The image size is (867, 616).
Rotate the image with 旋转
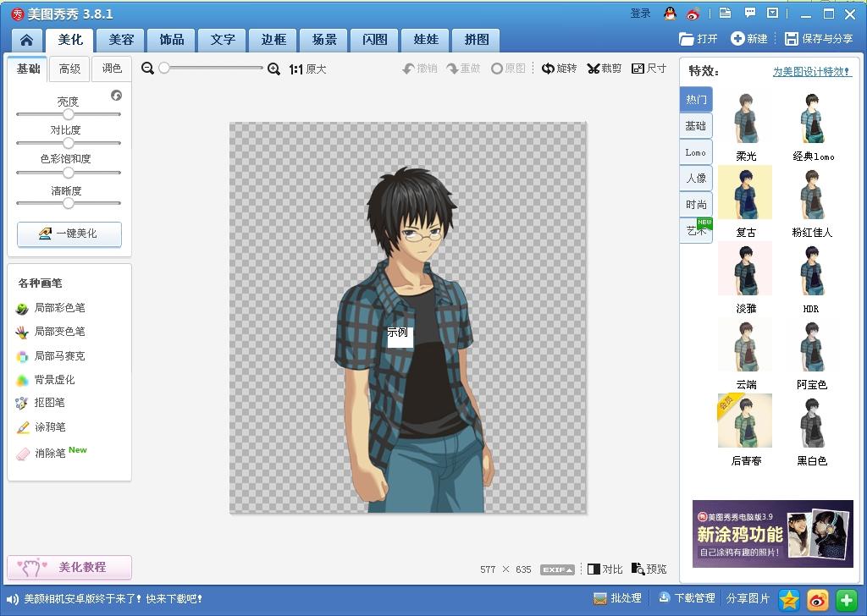coord(559,69)
